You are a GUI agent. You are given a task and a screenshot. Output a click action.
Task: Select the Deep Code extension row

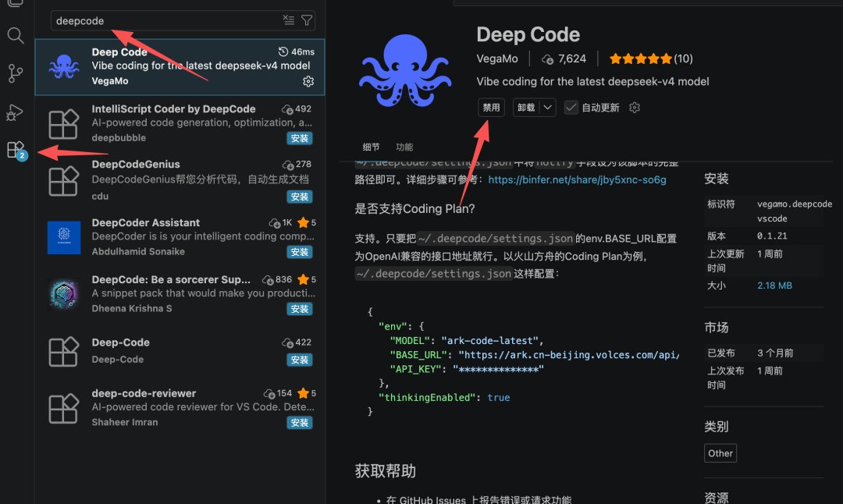(180, 66)
